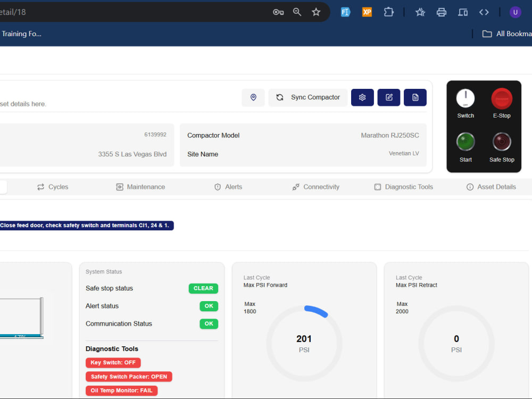The height and width of the screenshot is (399, 532).
Task: Open the device casting toolbar icon
Action: [x=463, y=12]
